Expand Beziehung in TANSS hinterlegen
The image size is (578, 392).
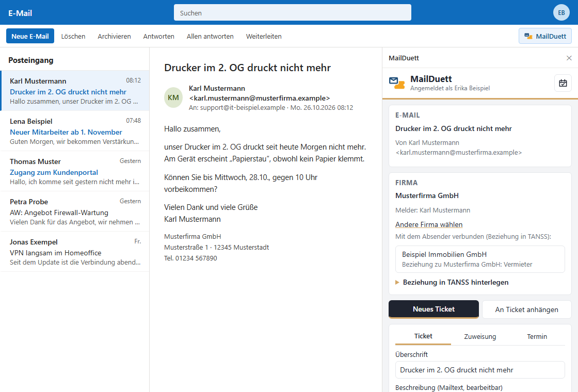point(452,282)
